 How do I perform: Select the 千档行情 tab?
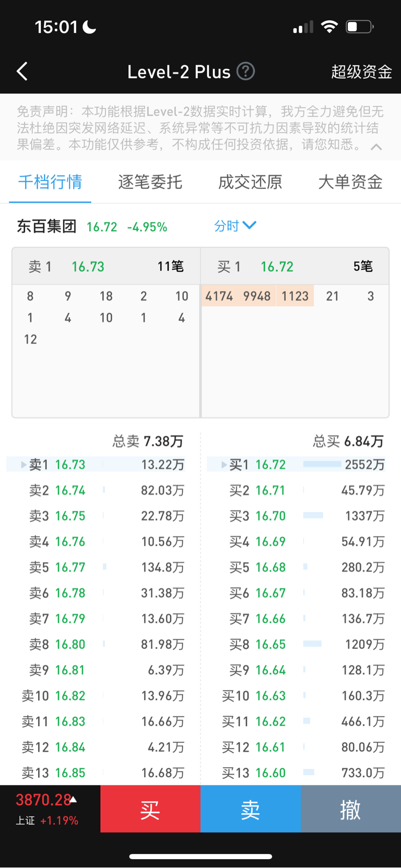tap(50, 182)
